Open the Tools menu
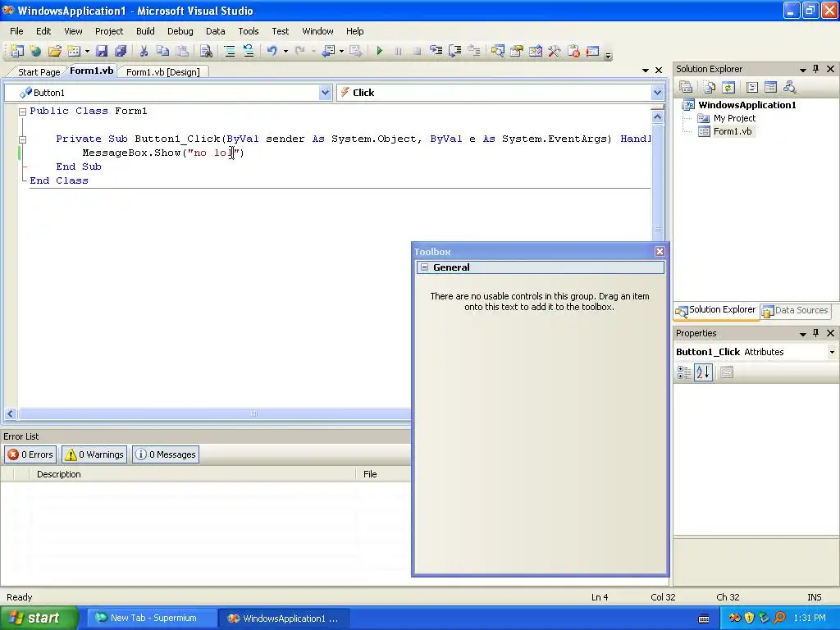The width and height of the screenshot is (840, 630). point(248,31)
